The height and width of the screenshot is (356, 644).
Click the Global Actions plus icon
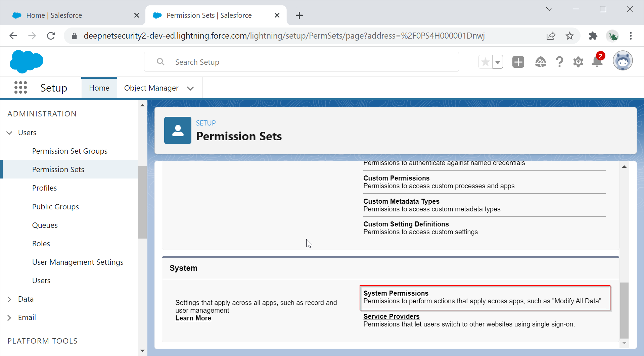[518, 62]
